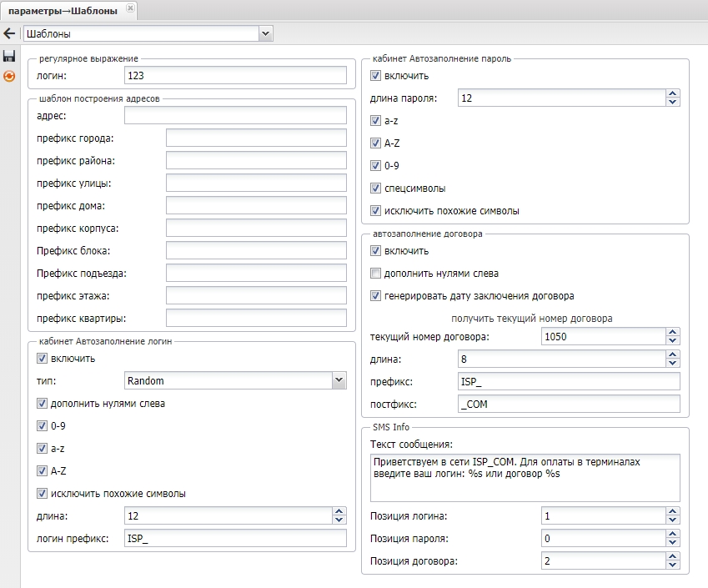Screen dimensions: 708x588
Task: Click the empty адрес input field
Action: click(233, 115)
